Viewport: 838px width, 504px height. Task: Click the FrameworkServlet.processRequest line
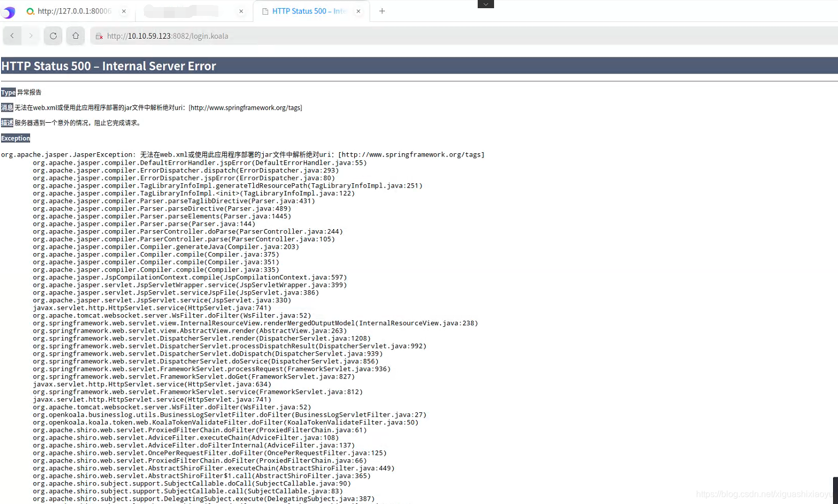click(211, 369)
